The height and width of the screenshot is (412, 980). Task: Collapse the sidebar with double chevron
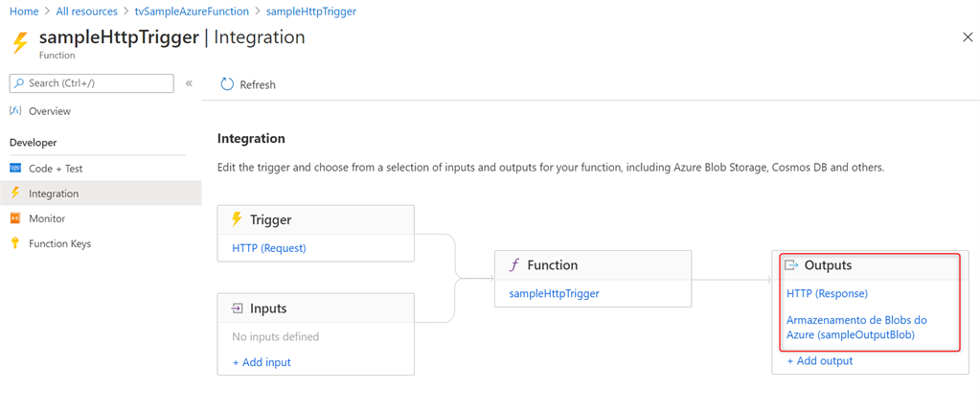(189, 83)
